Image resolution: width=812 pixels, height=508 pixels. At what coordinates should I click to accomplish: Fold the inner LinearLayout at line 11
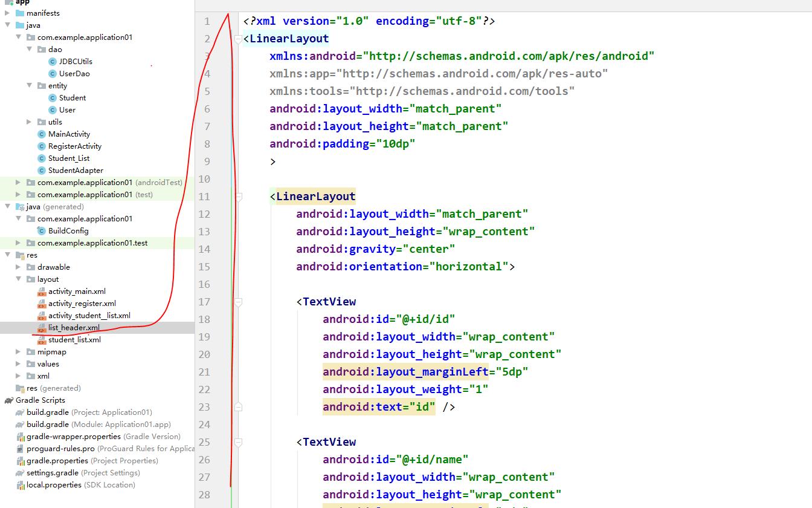238,197
